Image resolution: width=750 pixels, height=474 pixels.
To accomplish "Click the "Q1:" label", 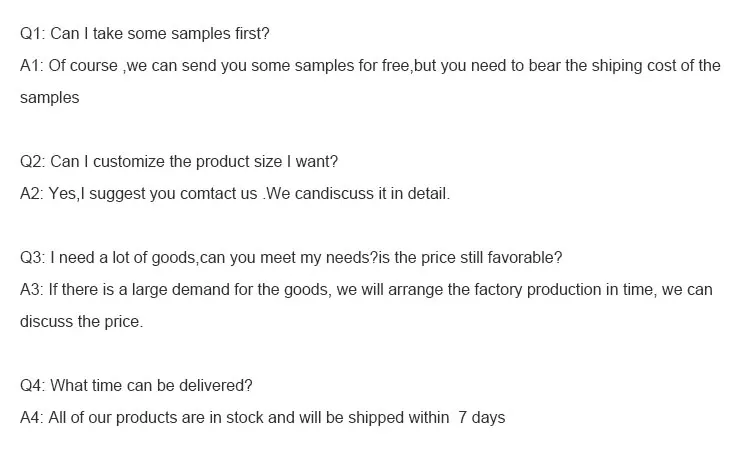I will click(x=33, y=34).
